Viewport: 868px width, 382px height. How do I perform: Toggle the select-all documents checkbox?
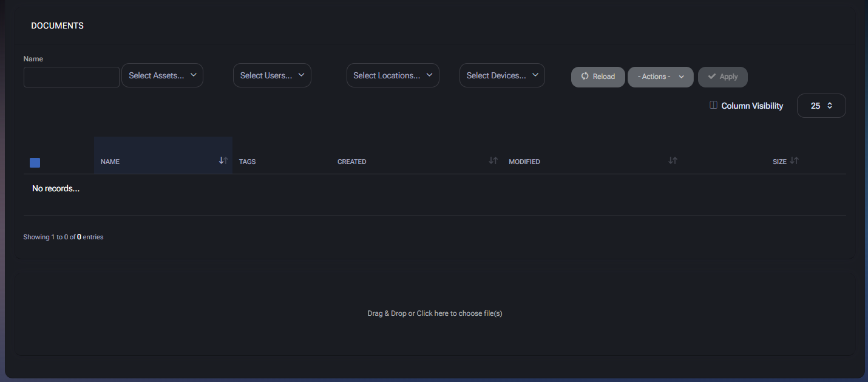point(35,162)
